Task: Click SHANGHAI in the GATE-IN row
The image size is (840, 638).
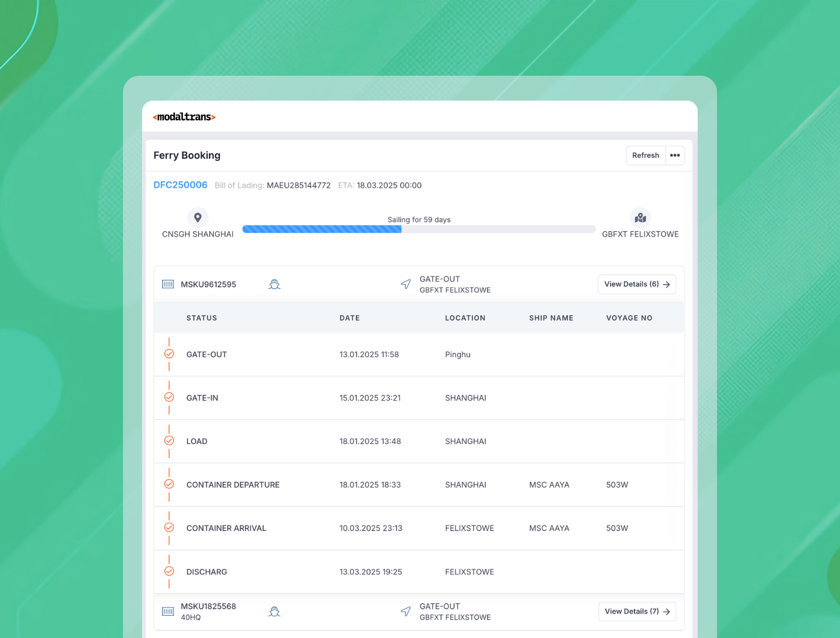Action: (x=466, y=398)
